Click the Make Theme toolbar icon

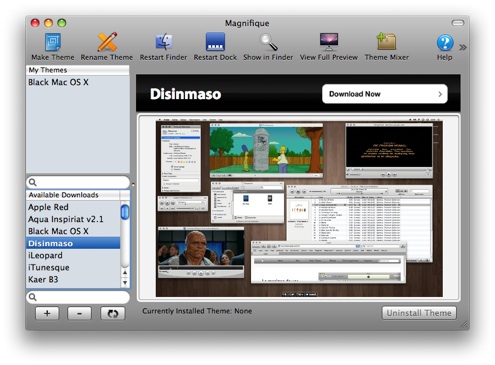tap(53, 42)
